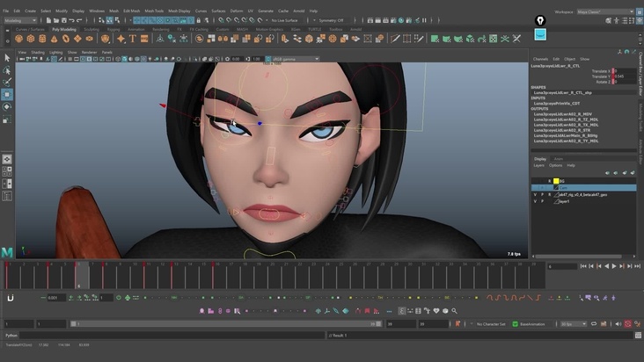Screen dimensions: 644x362
Task: Open the 30 fps frame rate dropdown
Action: [x=574, y=324]
